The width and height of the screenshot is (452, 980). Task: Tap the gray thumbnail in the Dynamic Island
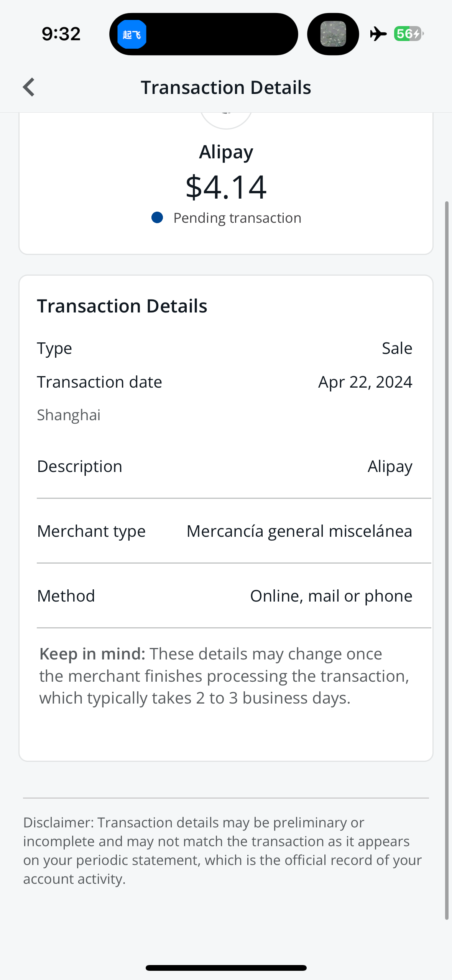[333, 34]
